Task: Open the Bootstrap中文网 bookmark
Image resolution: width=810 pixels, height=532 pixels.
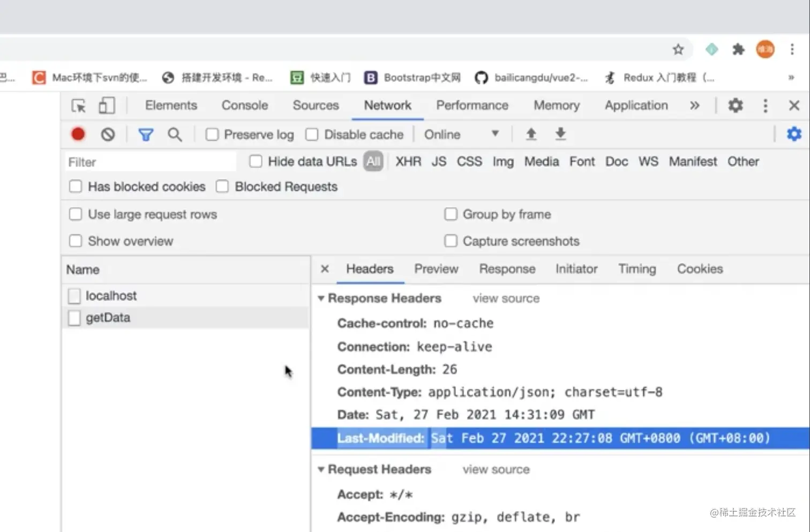Action: click(412, 78)
